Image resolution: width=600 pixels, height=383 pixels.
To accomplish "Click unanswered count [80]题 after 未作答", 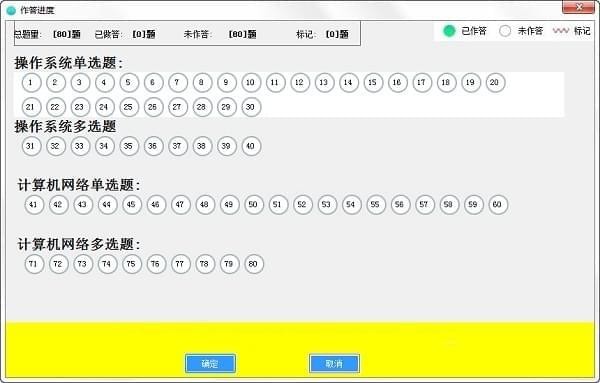I will (x=242, y=34).
